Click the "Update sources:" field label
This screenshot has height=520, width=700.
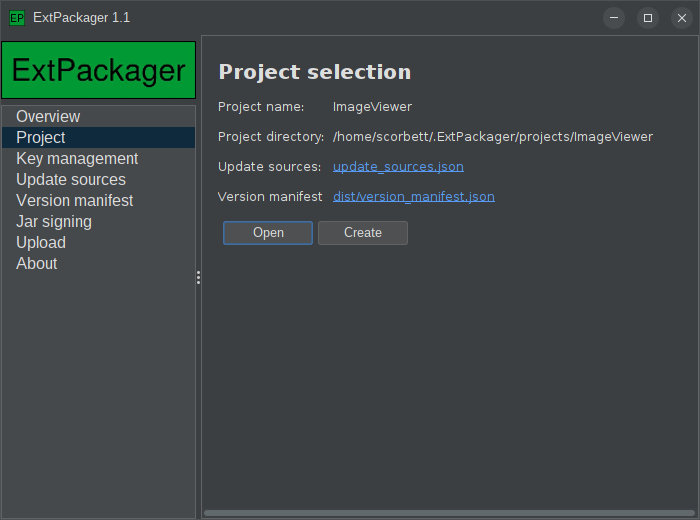point(270,166)
